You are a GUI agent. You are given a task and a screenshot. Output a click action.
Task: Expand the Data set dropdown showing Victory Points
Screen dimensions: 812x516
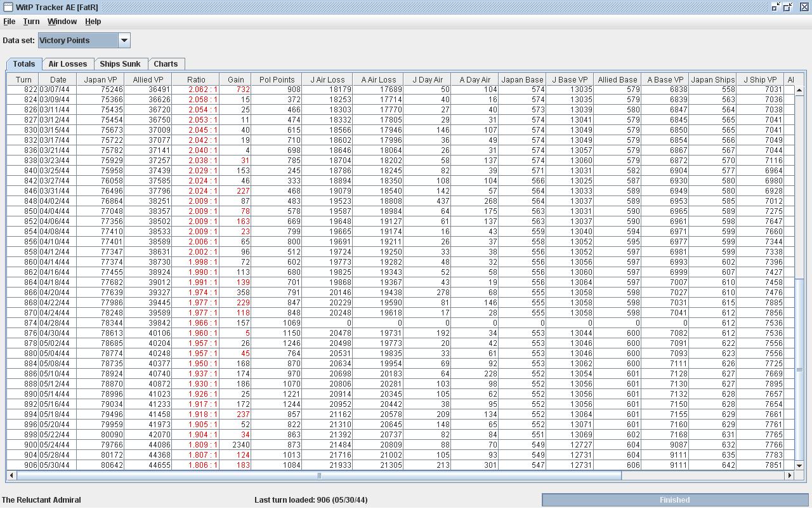(x=124, y=41)
